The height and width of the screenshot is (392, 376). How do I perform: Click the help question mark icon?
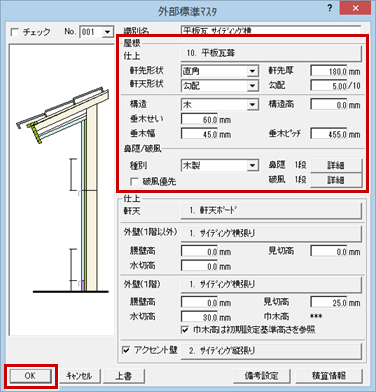[329, 8]
